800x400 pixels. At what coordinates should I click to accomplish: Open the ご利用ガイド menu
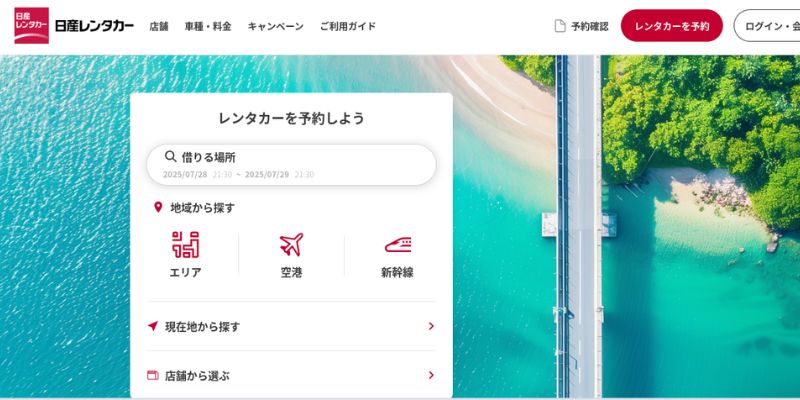point(348,27)
